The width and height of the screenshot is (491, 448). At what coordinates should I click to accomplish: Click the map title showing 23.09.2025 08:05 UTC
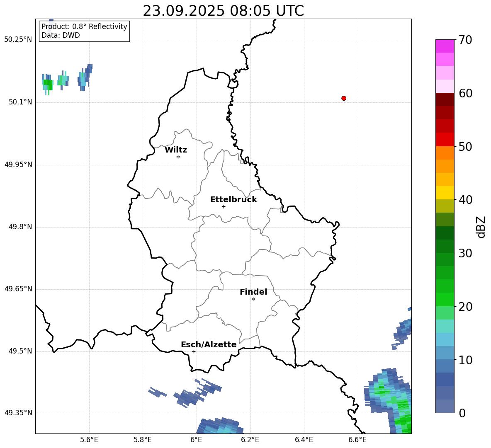click(223, 11)
